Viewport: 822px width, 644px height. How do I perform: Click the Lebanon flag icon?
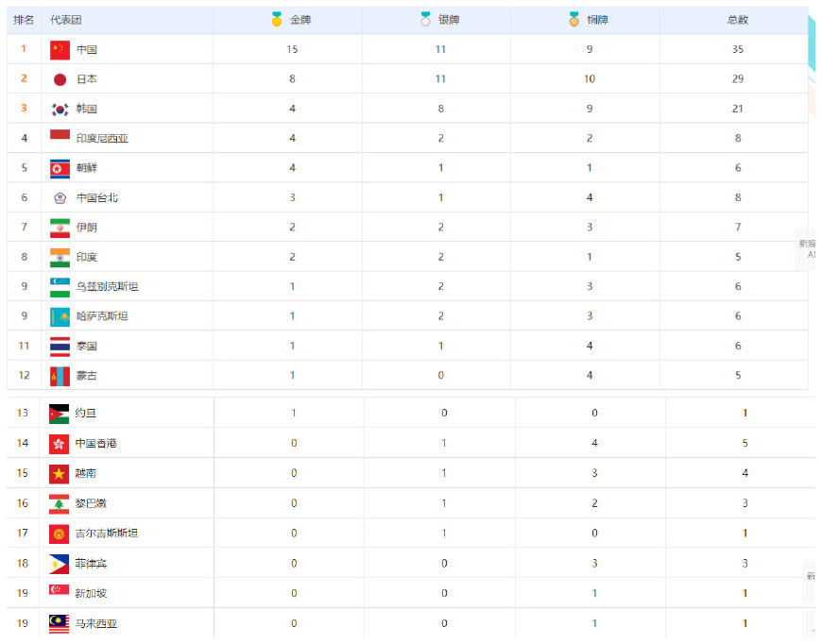tap(59, 503)
